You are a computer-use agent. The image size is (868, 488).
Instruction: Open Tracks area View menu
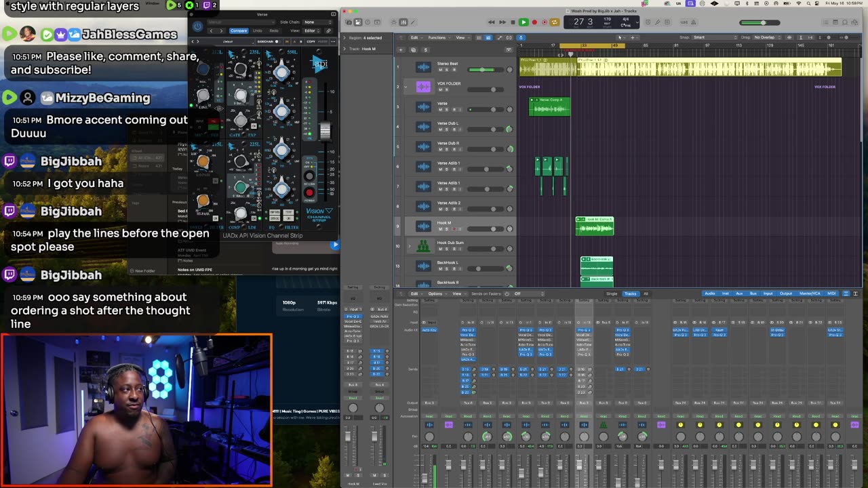461,37
